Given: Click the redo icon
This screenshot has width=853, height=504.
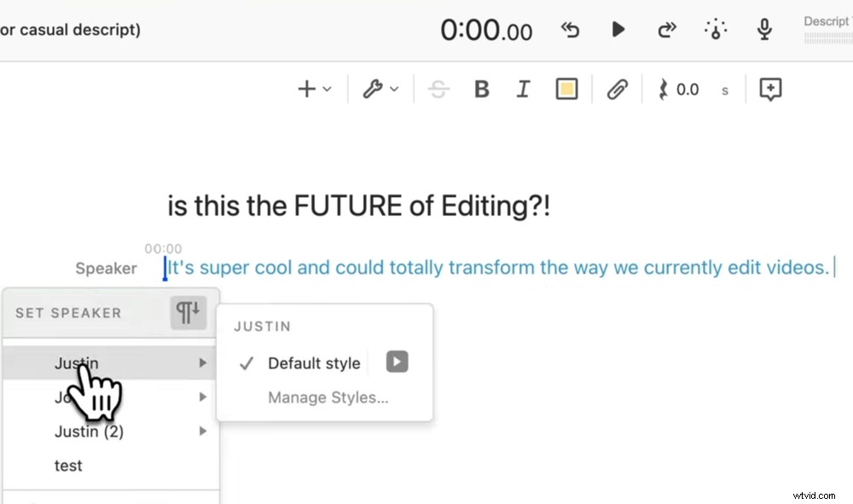Looking at the screenshot, I should [666, 29].
